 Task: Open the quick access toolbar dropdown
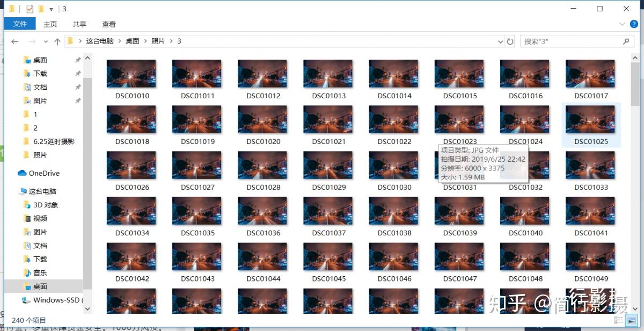(x=51, y=9)
